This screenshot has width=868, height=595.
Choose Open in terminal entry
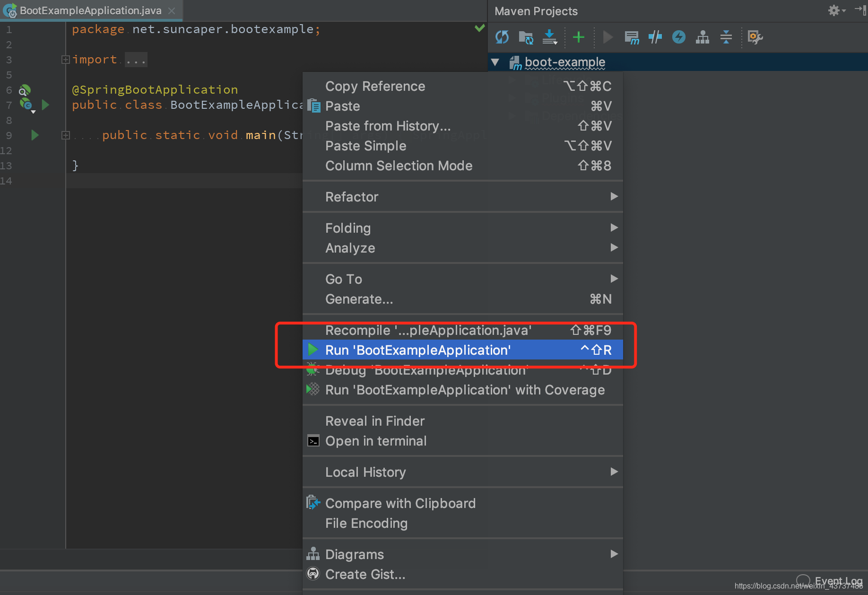point(462,441)
